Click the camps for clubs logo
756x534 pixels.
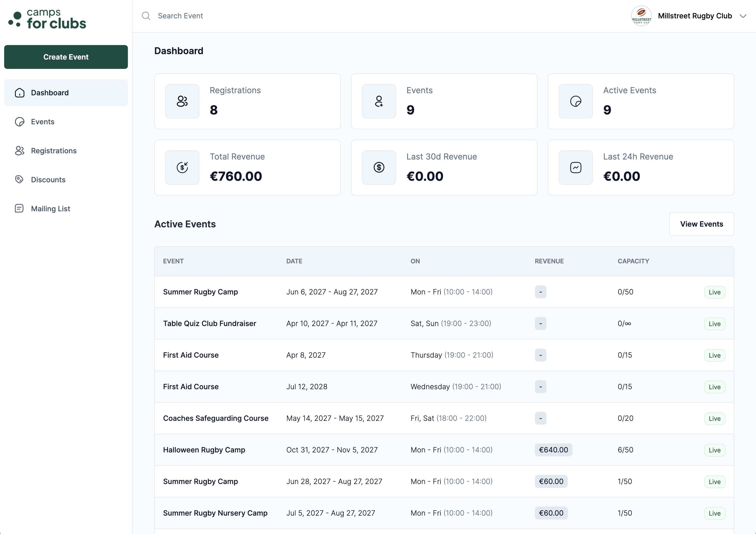click(x=47, y=19)
